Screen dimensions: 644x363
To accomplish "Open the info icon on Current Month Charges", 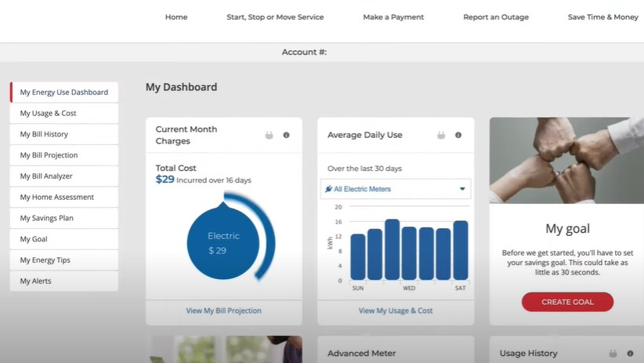I will click(x=286, y=136).
